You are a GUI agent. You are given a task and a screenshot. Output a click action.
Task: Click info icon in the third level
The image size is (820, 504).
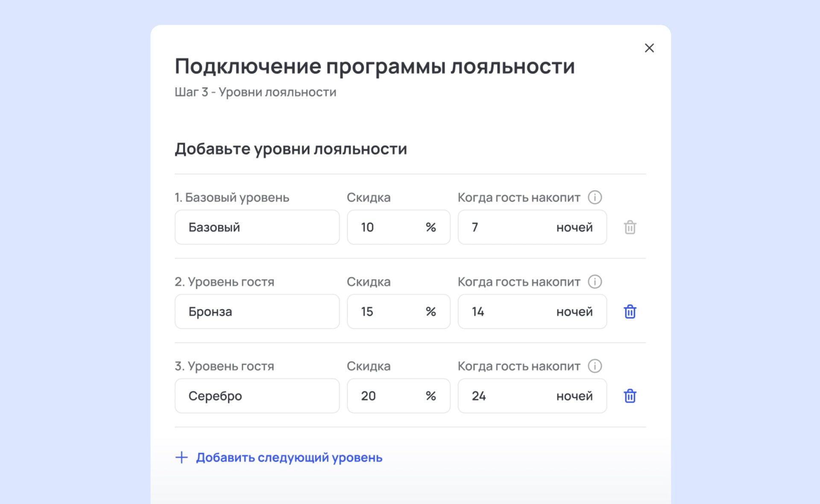(x=594, y=366)
